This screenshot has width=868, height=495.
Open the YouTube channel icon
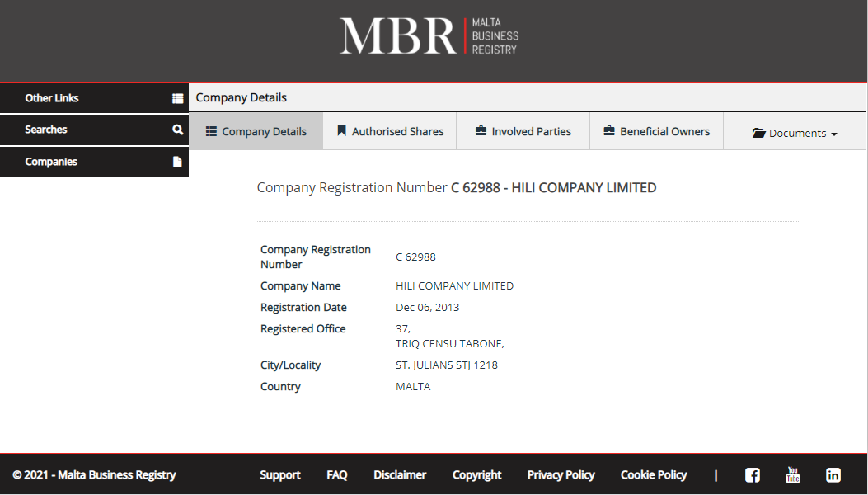pos(793,475)
